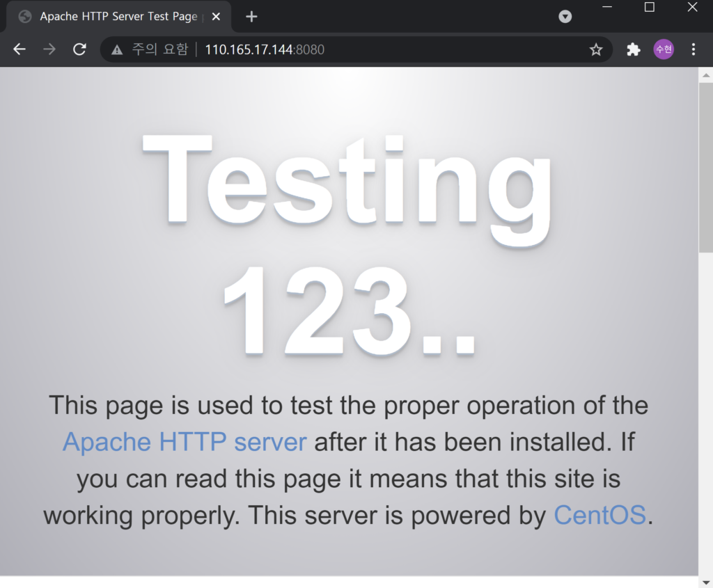Click the scrollbar up arrow
Image resolution: width=713 pixels, height=588 pixels.
(x=706, y=75)
